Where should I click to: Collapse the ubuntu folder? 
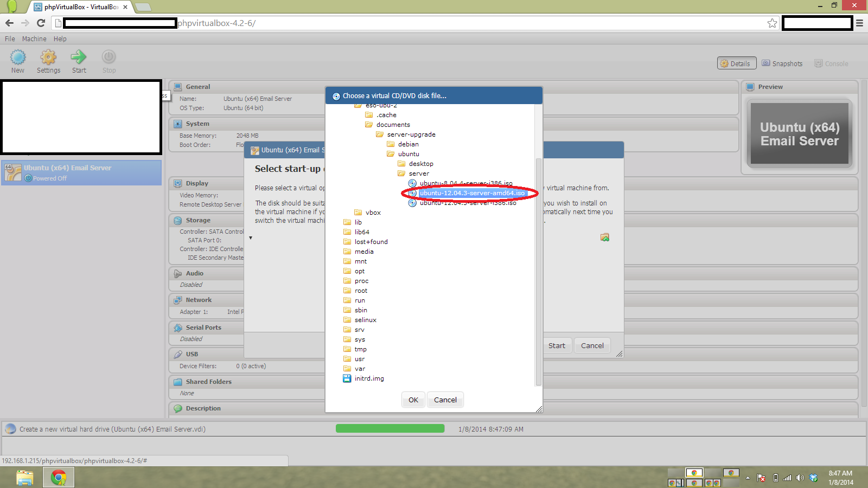(x=391, y=154)
